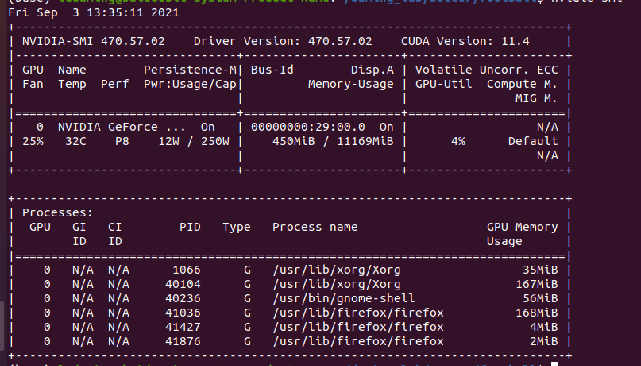The image size is (641, 366).
Task: Click the Driver Version: 470.57.02 text
Action: coord(283,41)
